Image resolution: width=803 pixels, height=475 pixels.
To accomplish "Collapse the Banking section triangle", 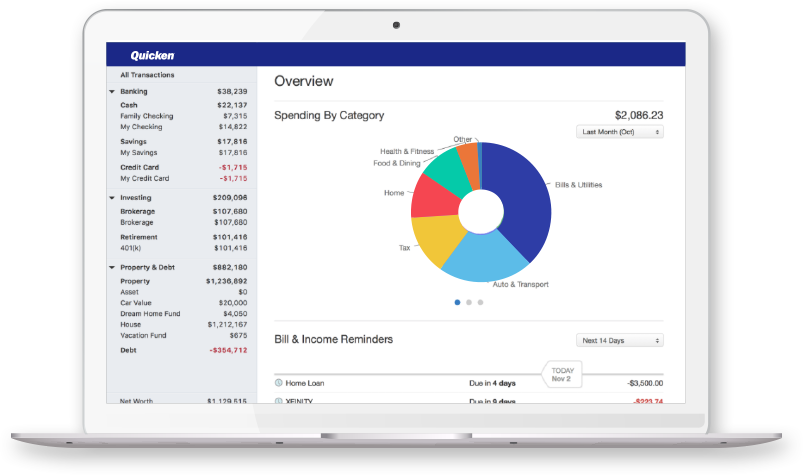I will (x=112, y=92).
